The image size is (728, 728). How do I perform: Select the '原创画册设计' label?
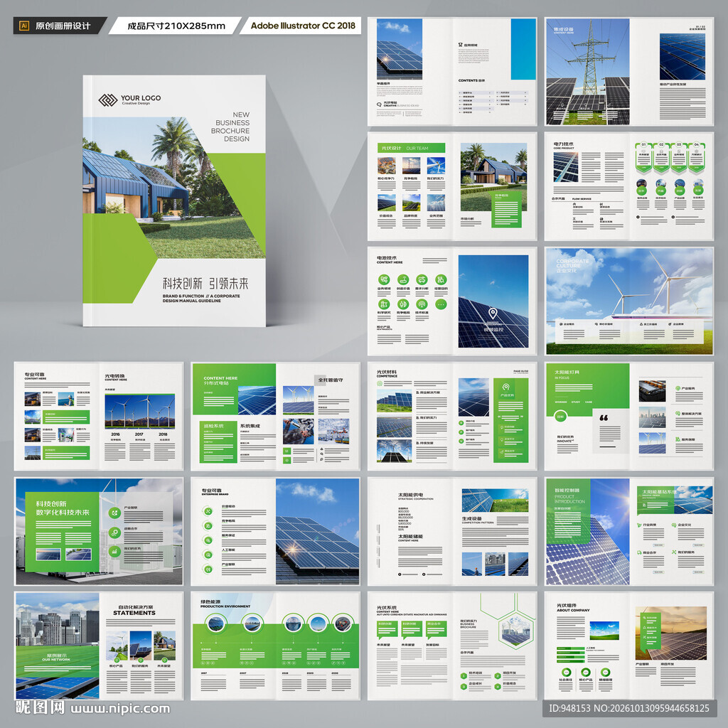[63, 26]
